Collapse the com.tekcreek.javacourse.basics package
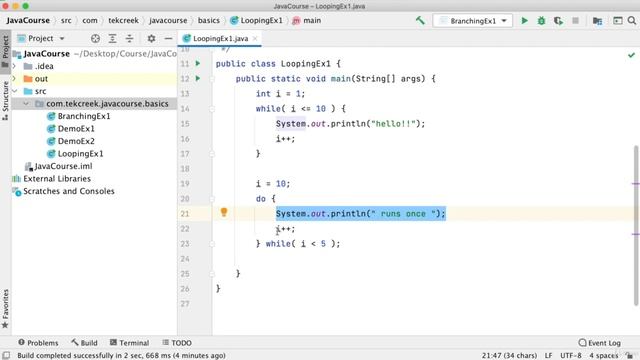640x360 pixels. point(26,104)
